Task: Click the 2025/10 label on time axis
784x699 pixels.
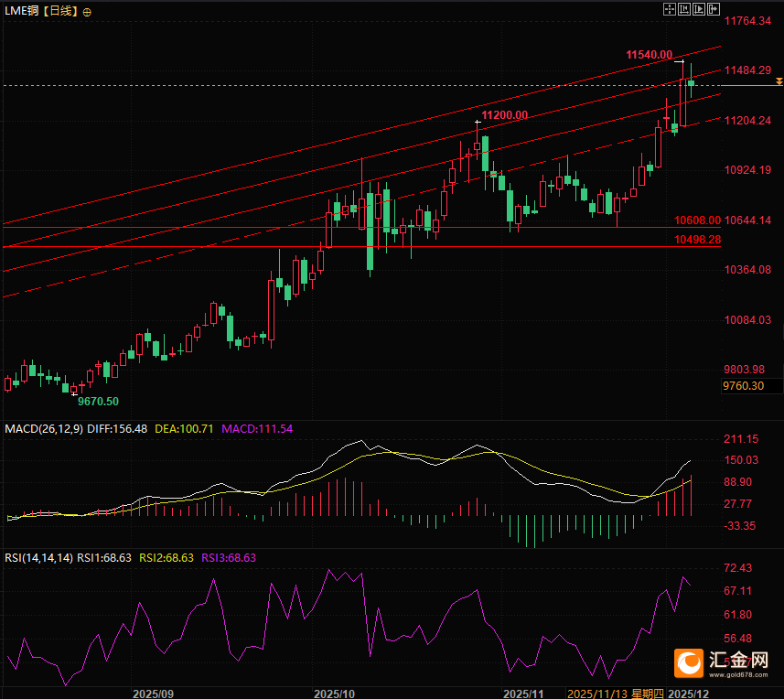Action: pyautogui.click(x=334, y=694)
